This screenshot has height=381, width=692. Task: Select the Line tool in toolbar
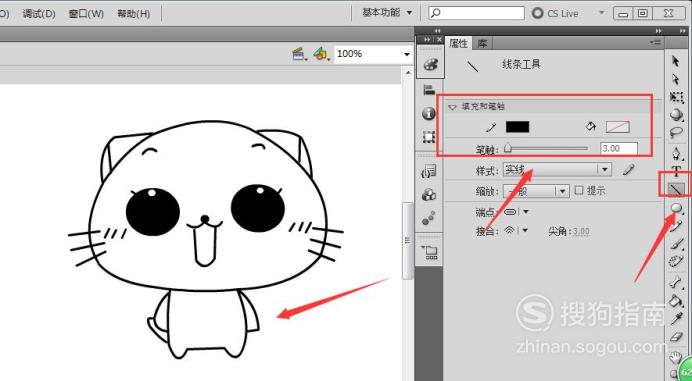pyautogui.click(x=676, y=189)
